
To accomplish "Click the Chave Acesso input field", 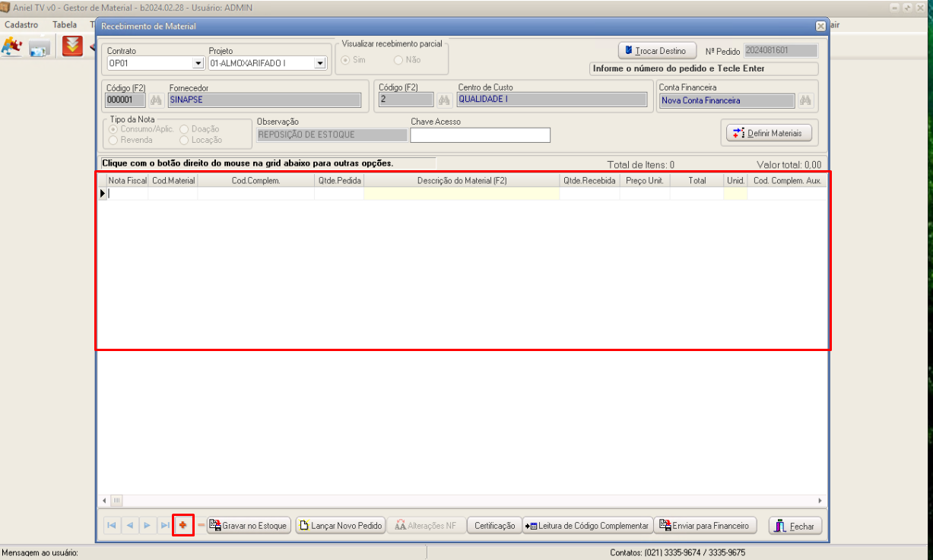I will (x=480, y=135).
